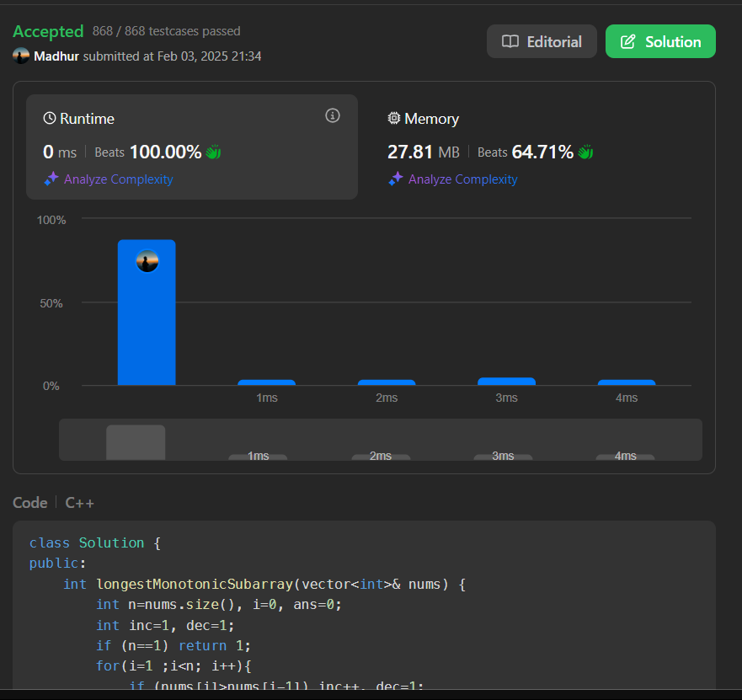Click the Madhur username
The height and width of the screenshot is (700, 742).
56,56
